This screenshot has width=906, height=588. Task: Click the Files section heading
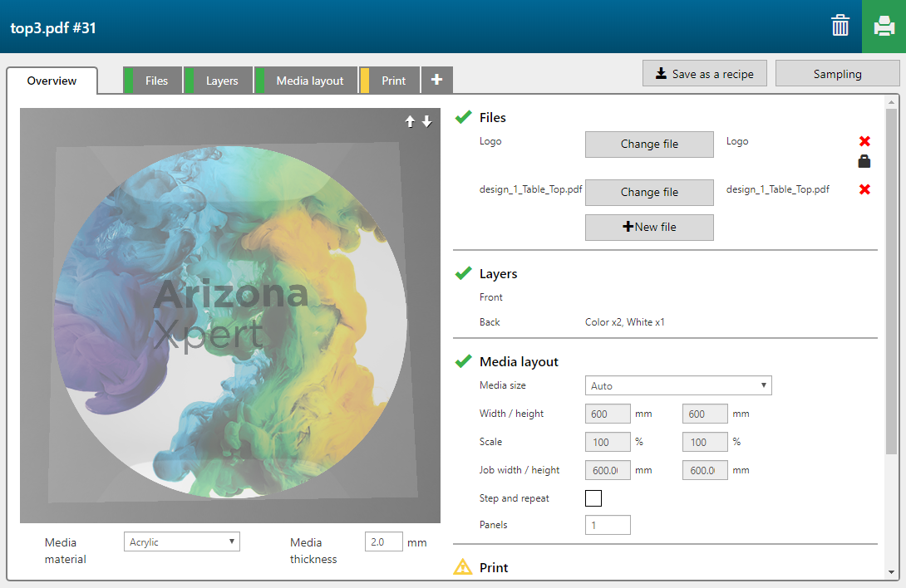pos(492,118)
